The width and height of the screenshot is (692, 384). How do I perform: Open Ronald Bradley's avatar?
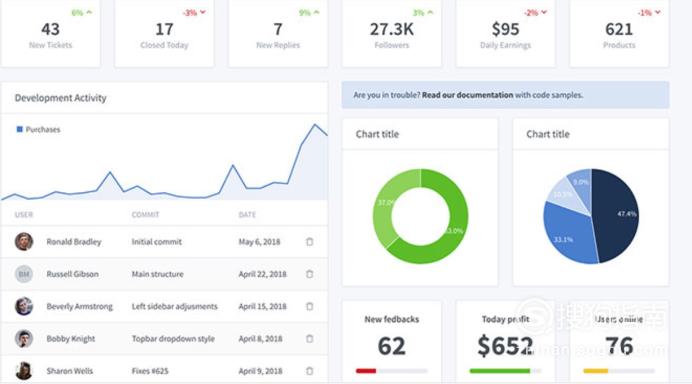(x=24, y=241)
